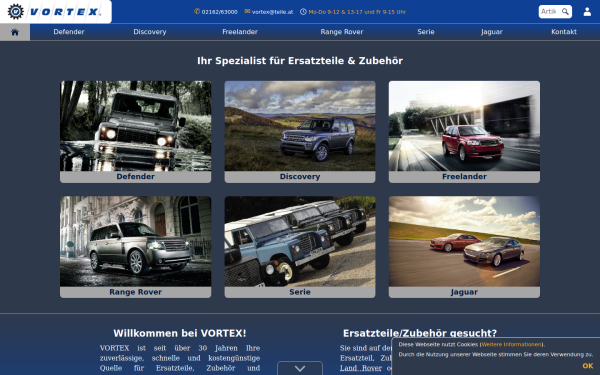Click the Defender card caption
The image size is (600, 375).
pos(135,177)
